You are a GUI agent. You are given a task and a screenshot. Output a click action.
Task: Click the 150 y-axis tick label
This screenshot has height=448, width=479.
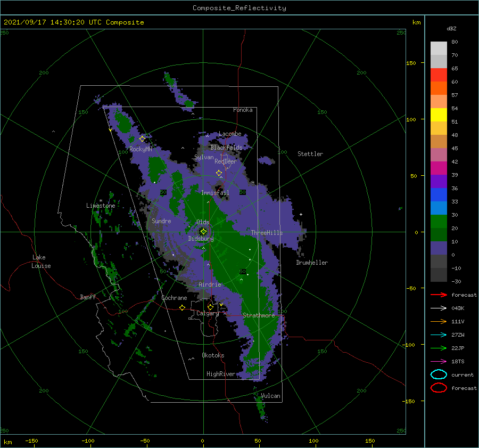411,63
